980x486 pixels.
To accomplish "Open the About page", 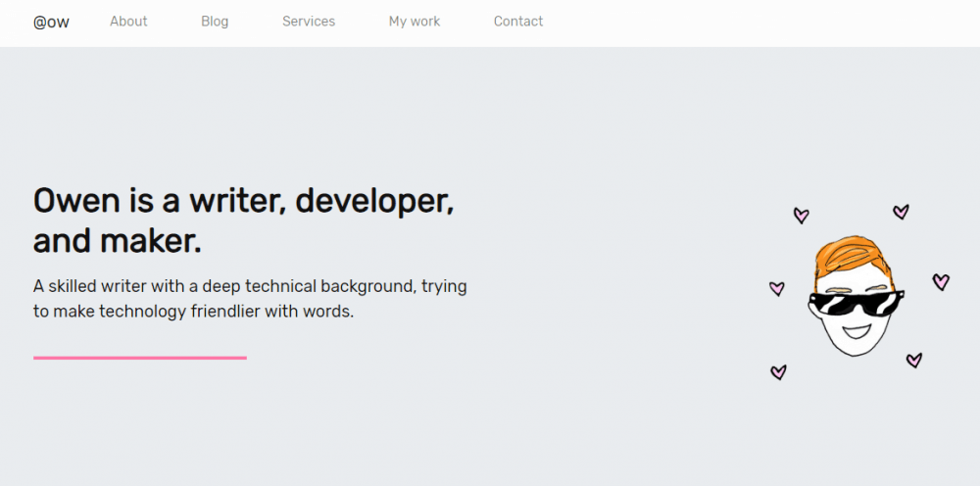I will (128, 22).
